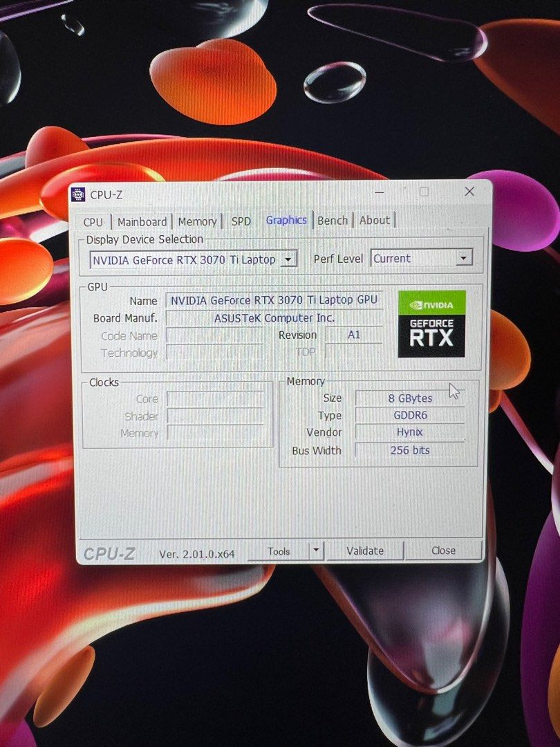Click the Tools button
Screen dimensions: 560x747
[281, 550]
